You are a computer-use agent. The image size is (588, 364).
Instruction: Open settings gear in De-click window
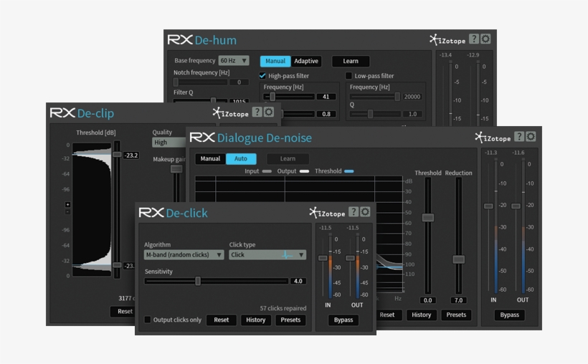click(x=365, y=212)
